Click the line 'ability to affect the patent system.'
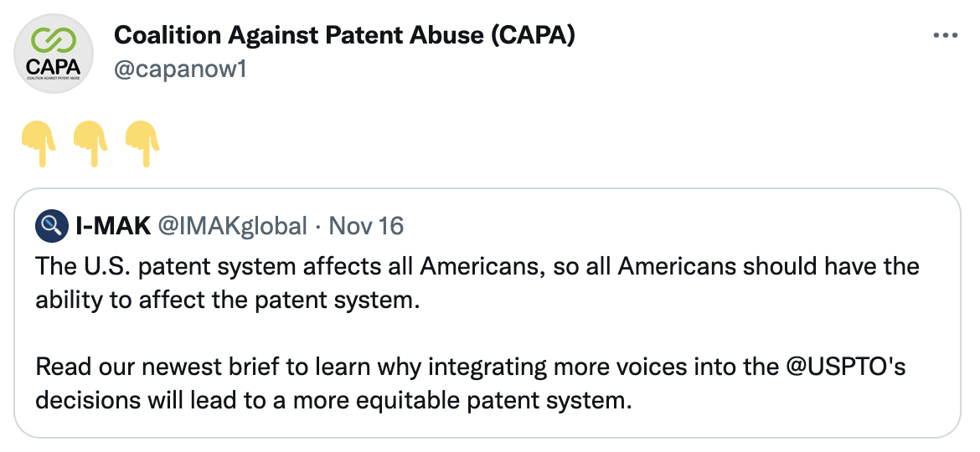 pos(226,300)
